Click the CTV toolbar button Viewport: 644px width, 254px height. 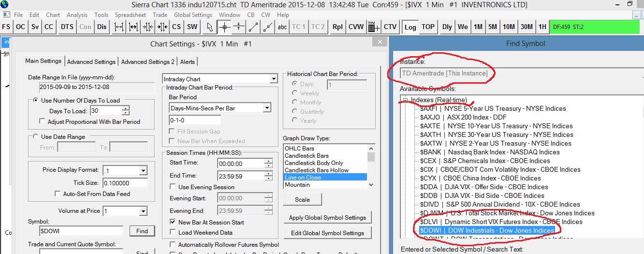pyautogui.click(x=390, y=27)
